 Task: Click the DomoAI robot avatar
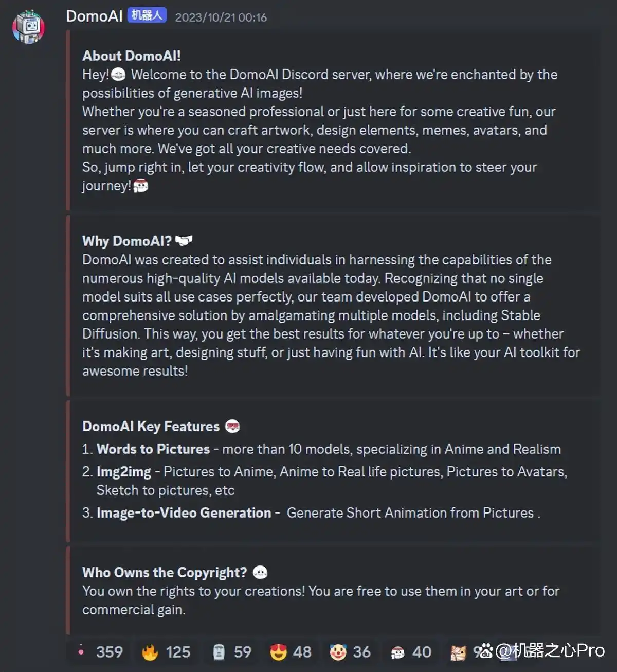29,27
